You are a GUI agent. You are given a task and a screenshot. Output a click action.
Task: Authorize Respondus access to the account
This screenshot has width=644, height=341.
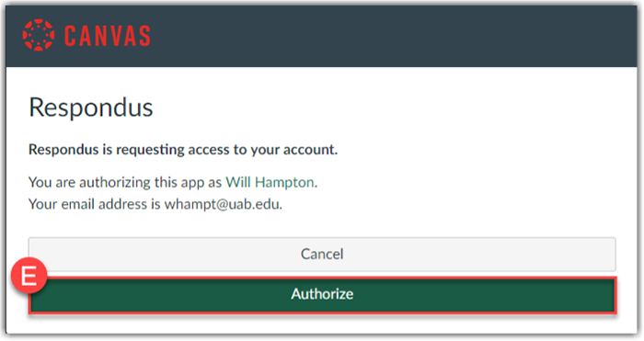322,295
